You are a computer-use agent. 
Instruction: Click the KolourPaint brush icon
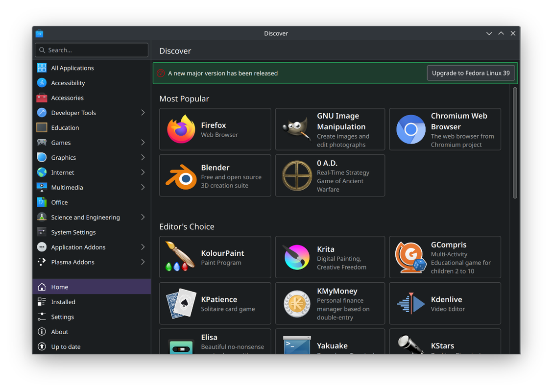coord(180,257)
